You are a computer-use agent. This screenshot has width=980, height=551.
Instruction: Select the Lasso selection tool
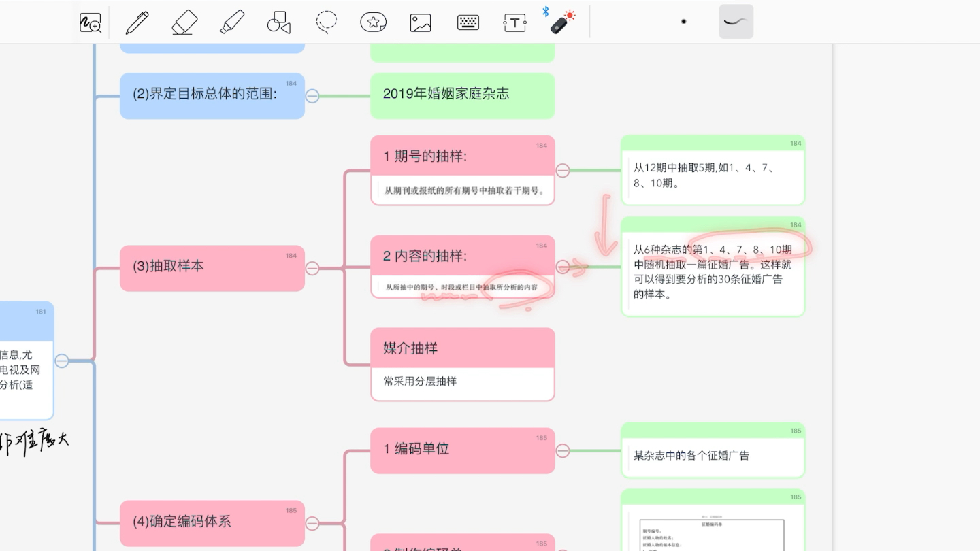(x=327, y=22)
